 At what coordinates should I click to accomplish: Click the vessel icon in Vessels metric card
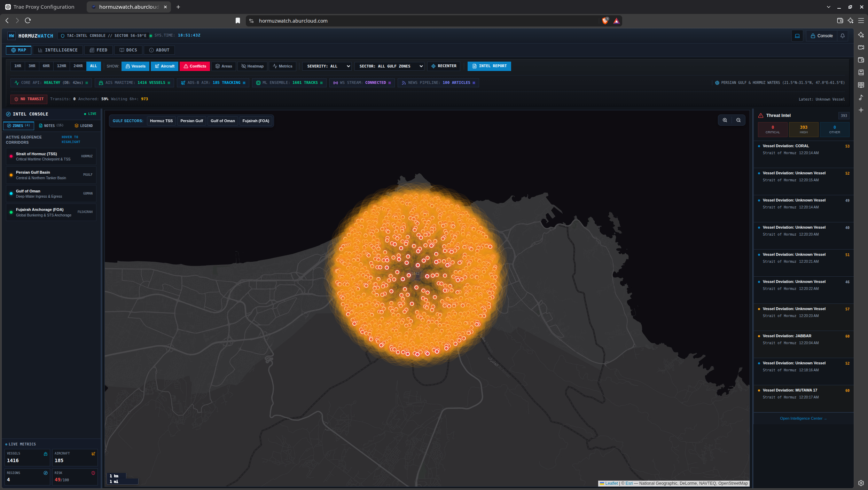[x=46, y=454]
